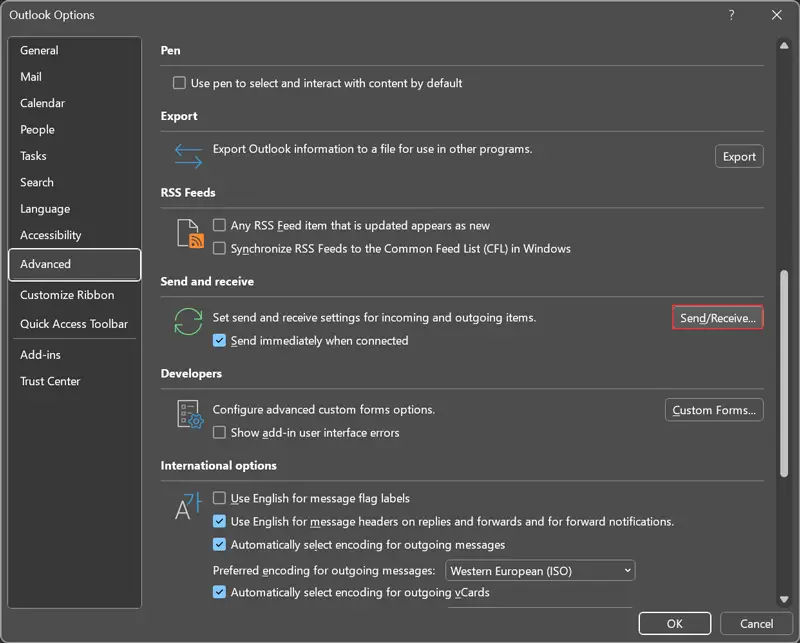Click the International options language icon
This screenshot has width=800, height=643.
coord(189,506)
